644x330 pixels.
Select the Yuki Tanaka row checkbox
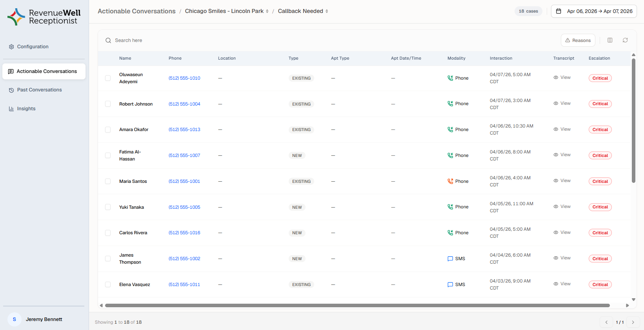coord(108,207)
